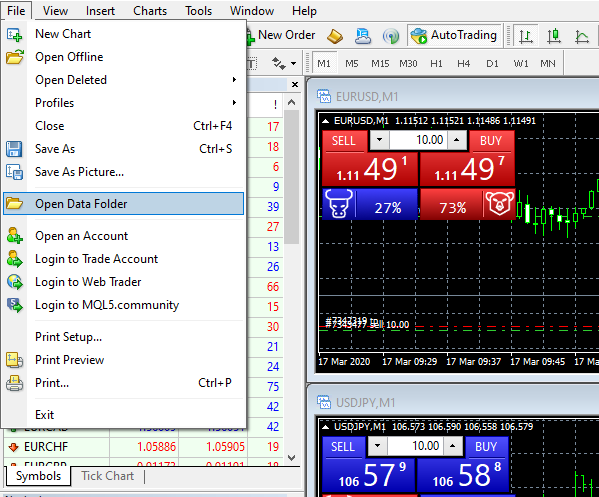Switch to line chart icon
Screen dimensions: 599x497
(x=582, y=36)
